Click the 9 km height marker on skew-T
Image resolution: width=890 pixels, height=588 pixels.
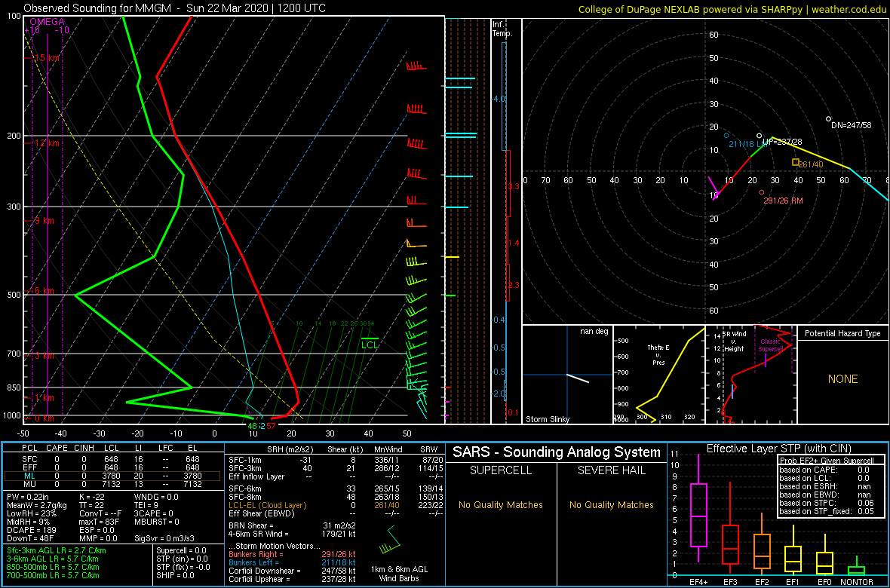pyautogui.click(x=44, y=221)
